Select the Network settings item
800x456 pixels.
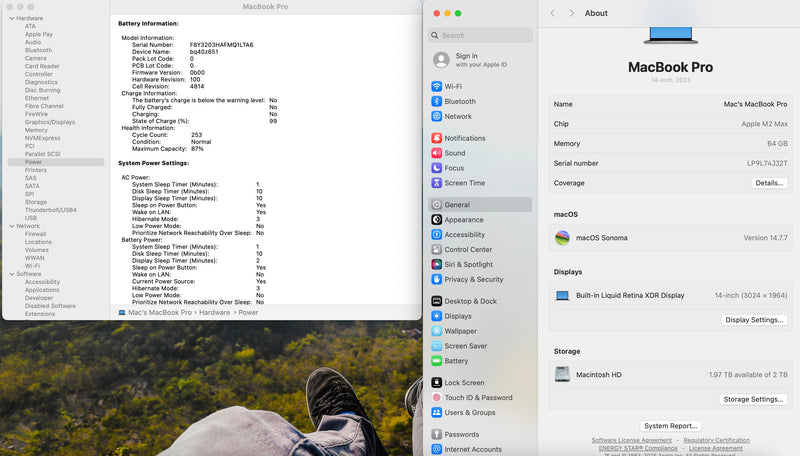tap(480, 116)
